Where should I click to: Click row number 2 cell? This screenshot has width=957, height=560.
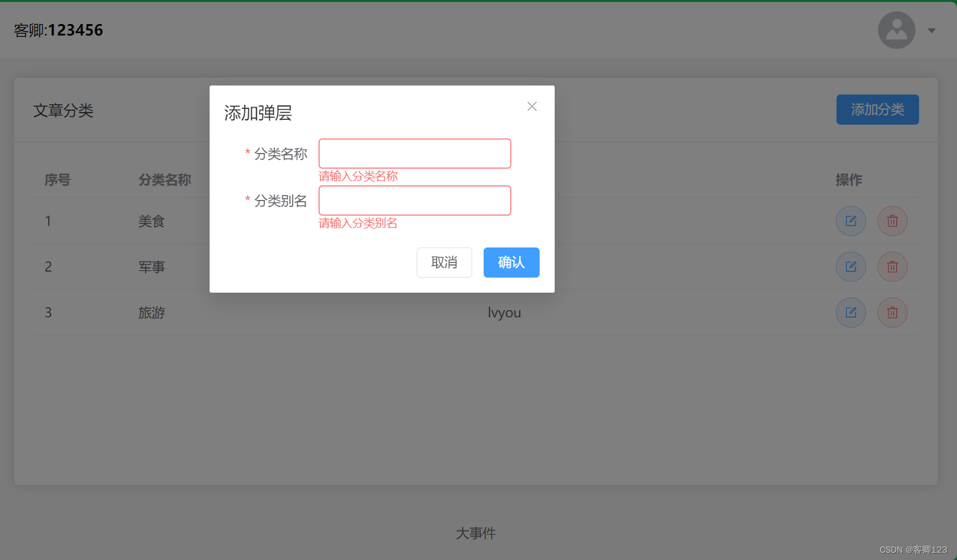point(48,267)
